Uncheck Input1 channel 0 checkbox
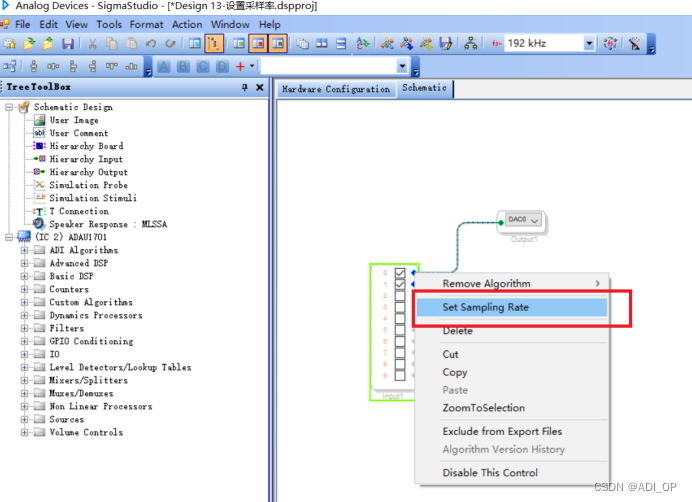This screenshot has height=502, width=692. [400, 273]
